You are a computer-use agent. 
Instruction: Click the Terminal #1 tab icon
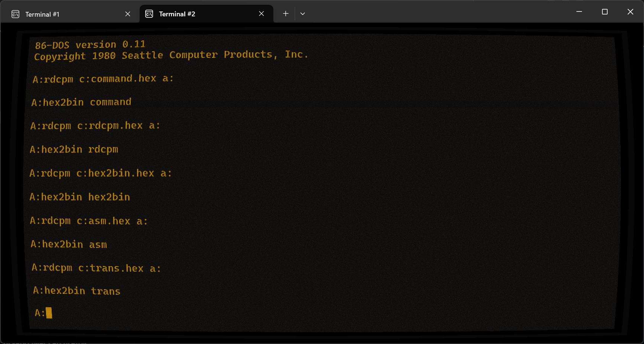[x=16, y=14]
